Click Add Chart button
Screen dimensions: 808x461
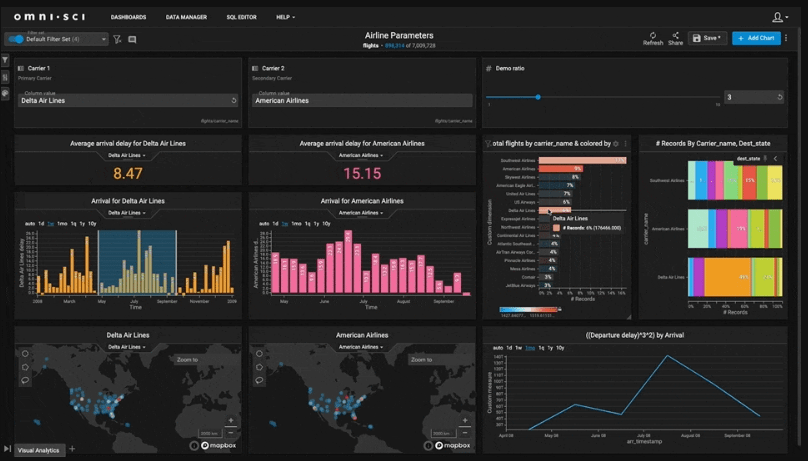756,38
